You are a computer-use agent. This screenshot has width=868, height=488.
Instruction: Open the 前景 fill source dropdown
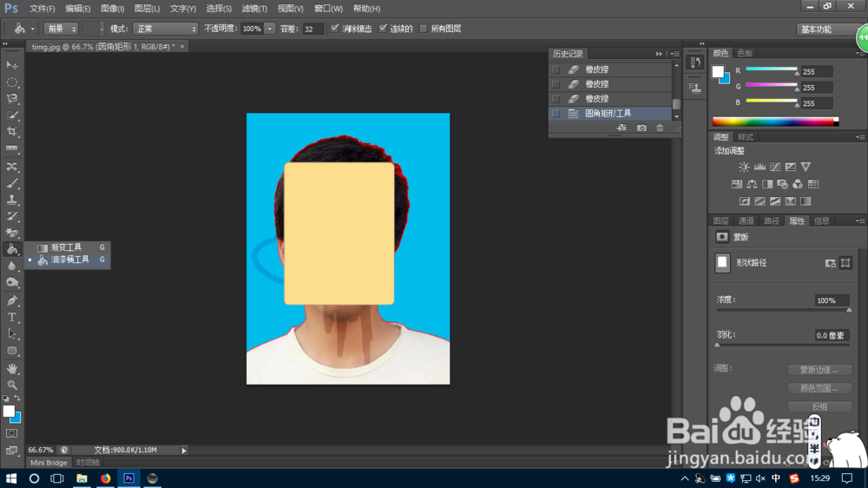61,29
